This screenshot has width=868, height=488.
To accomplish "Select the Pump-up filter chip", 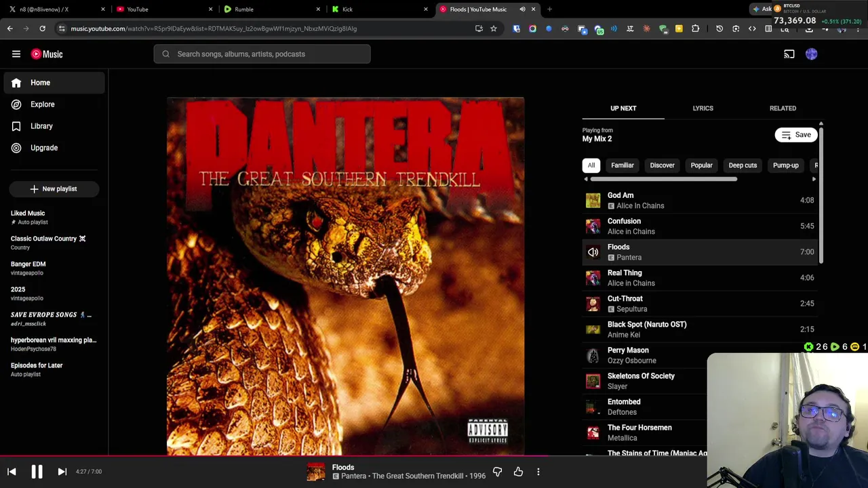I will [786, 165].
